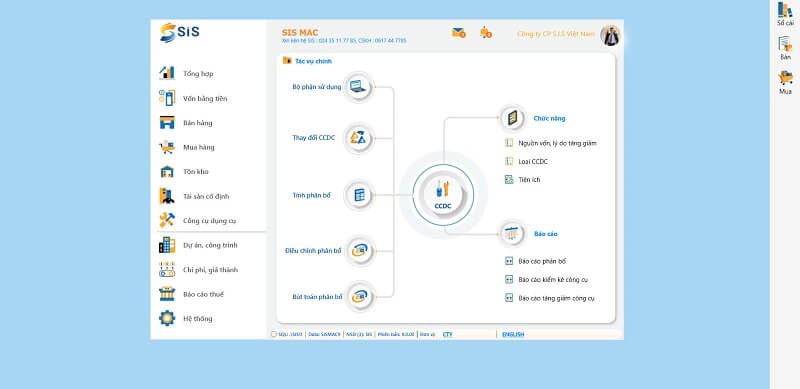Open Báo cáo phân bổ report
The width and height of the screenshot is (800, 389).
(542, 261)
